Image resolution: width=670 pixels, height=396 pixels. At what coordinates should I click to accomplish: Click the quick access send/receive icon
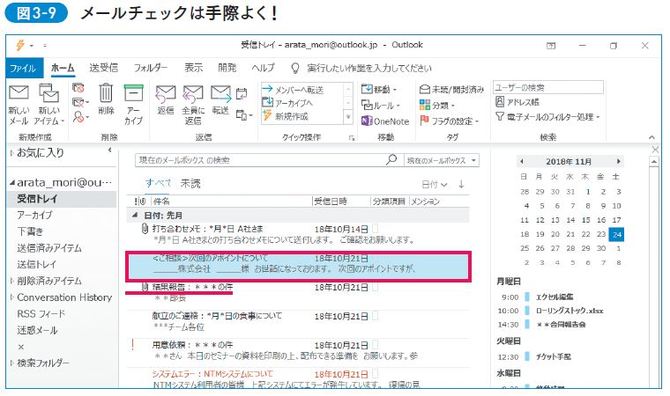[x=20, y=45]
